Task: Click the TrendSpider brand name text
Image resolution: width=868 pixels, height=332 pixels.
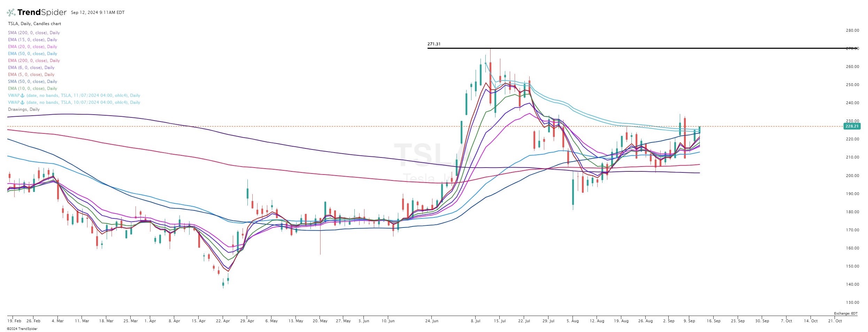Action: [42, 13]
